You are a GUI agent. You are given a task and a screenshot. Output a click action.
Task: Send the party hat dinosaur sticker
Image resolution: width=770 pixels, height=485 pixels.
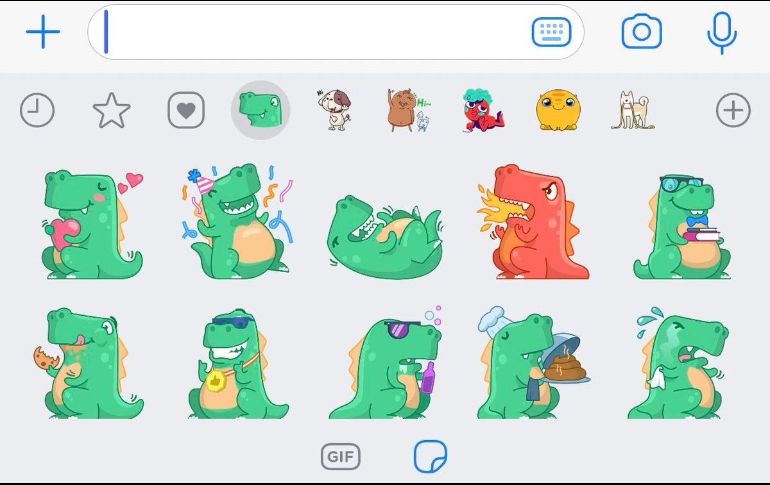pos(238,223)
